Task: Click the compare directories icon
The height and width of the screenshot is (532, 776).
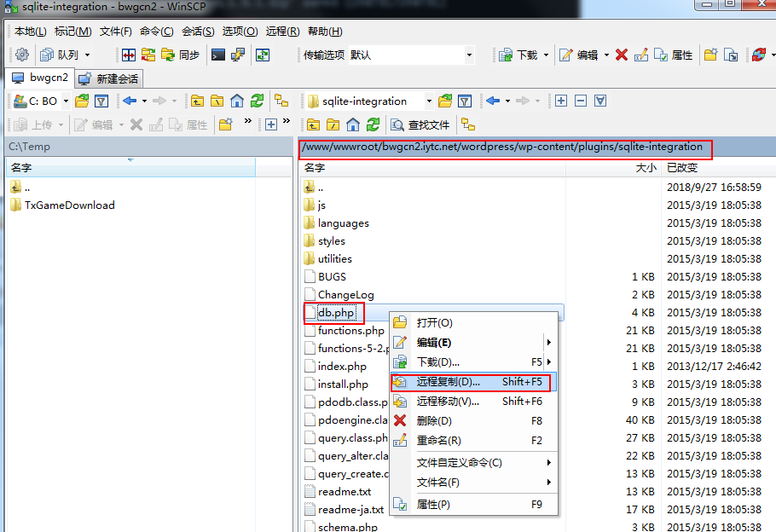Action: [x=129, y=55]
